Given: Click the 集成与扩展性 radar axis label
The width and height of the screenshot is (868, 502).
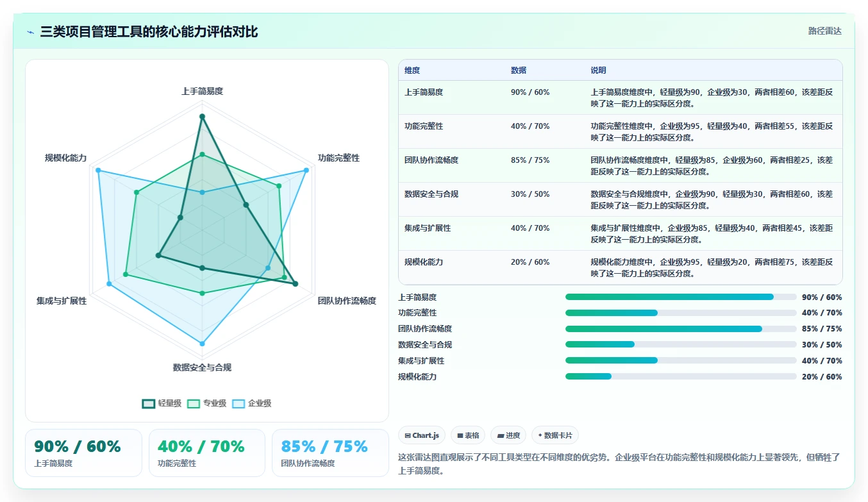Looking at the screenshot, I should (62, 301).
